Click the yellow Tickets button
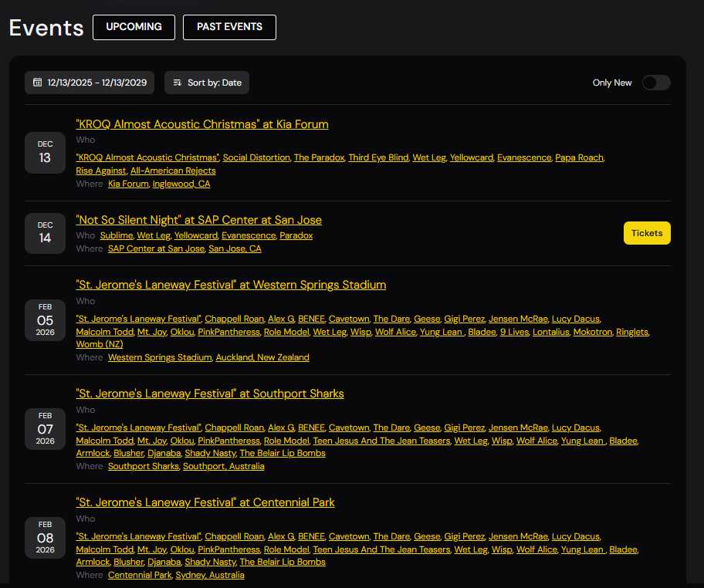The height and width of the screenshot is (588, 704). [647, 233]
